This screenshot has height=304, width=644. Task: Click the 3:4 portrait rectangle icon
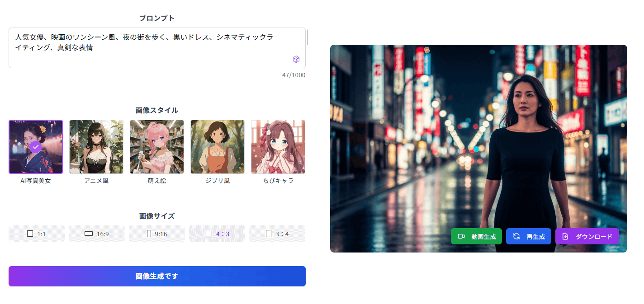click(x=269, y=234)
